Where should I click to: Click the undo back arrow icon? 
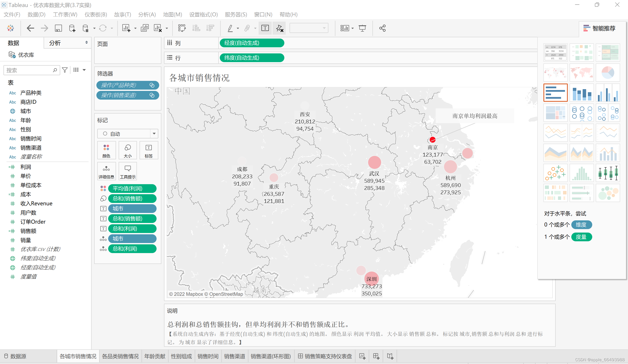coord(30,28)
